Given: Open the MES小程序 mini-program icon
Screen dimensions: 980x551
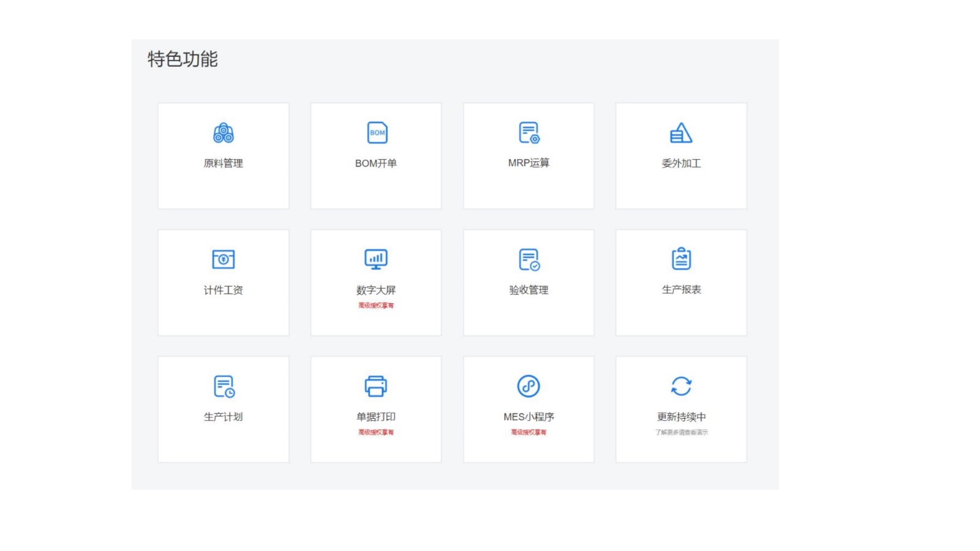Looking at the screenshot, I should pos(529,386).
